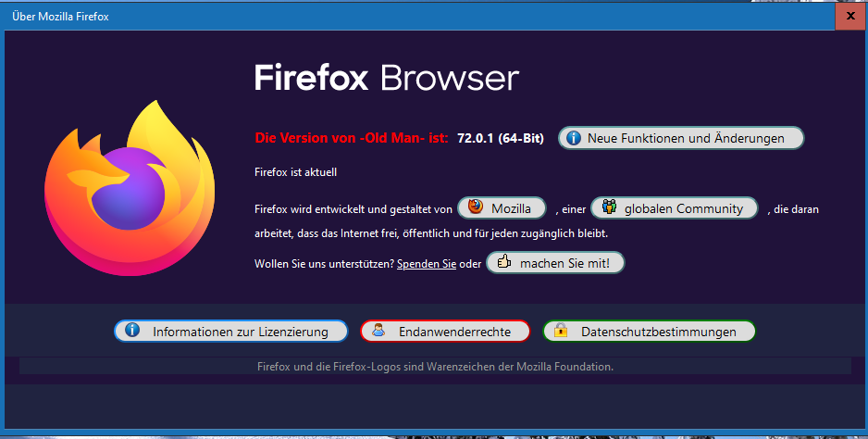The height and width of the screenshot is (439, 868).
Task: Click text Firefox wird entwickelt und gestaltet von
Action: pos(353,209)
